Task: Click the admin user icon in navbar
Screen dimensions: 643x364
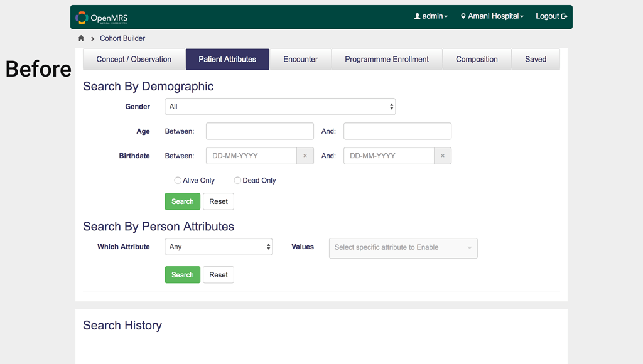Action: [x=418, y=16]
